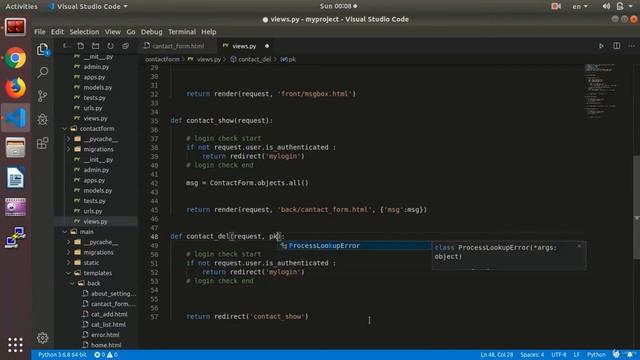Open the File menu

40,32
